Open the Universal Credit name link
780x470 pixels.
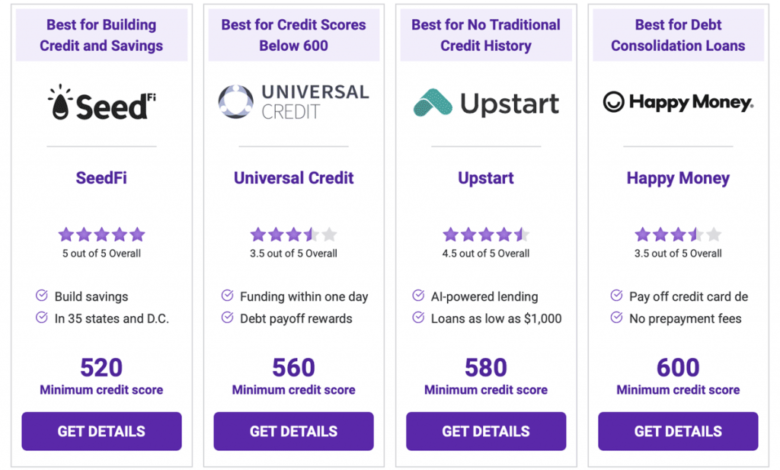[x=293, y=178]
